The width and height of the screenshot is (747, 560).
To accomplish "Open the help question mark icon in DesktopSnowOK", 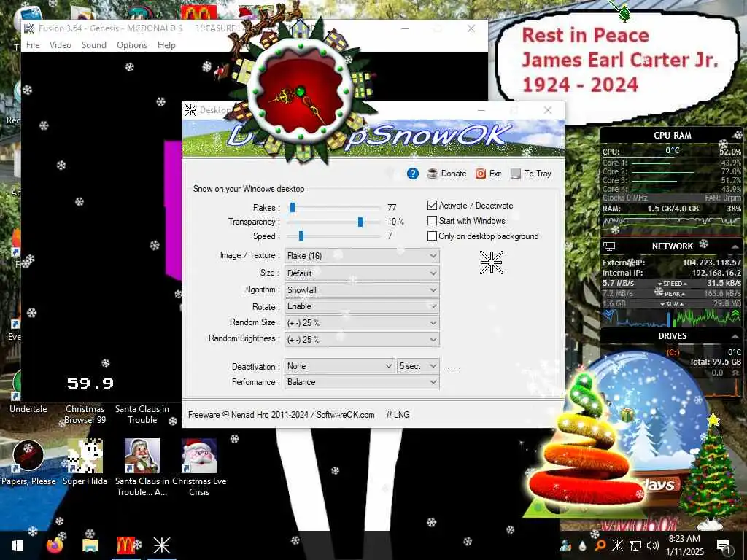I will [x=413, y=174].
